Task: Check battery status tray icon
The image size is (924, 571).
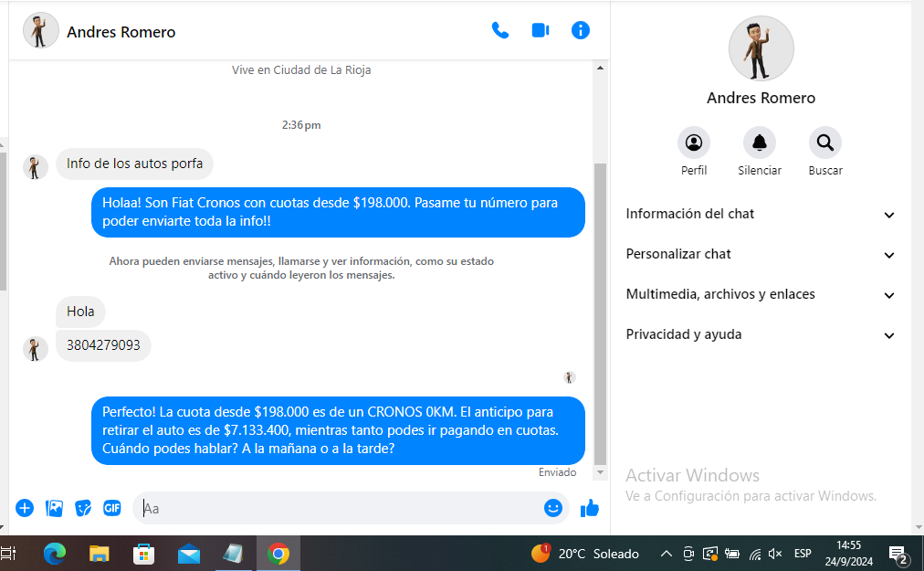Action: [x=732, y=554]
